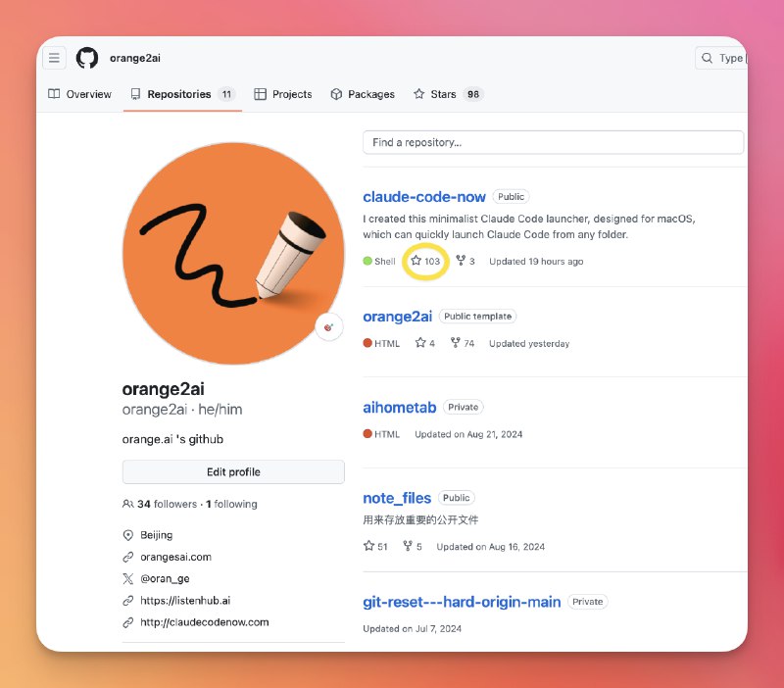Click the Public template badge
The width and height of the screenshot is (784, 688).
click(x=477, y=317)
